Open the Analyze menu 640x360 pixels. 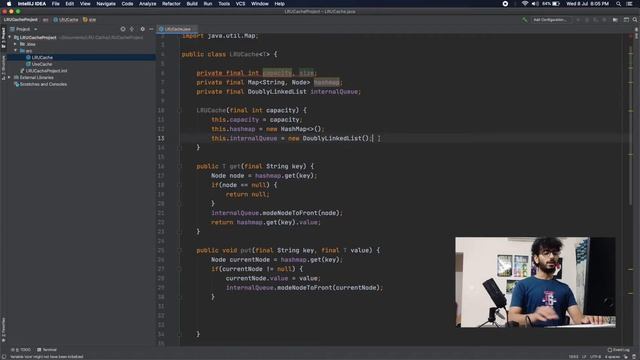click(x=147, y=4)
